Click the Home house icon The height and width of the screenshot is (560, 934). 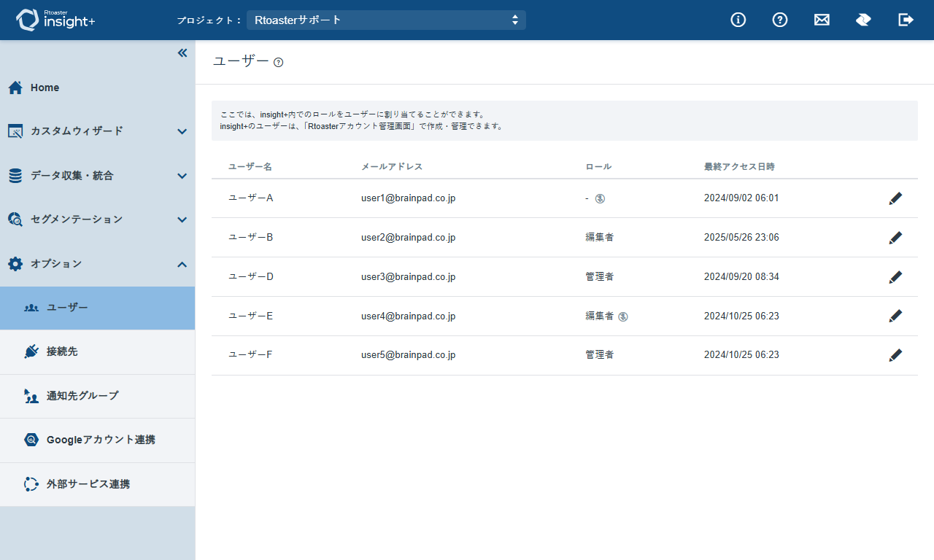click(15, 87)
